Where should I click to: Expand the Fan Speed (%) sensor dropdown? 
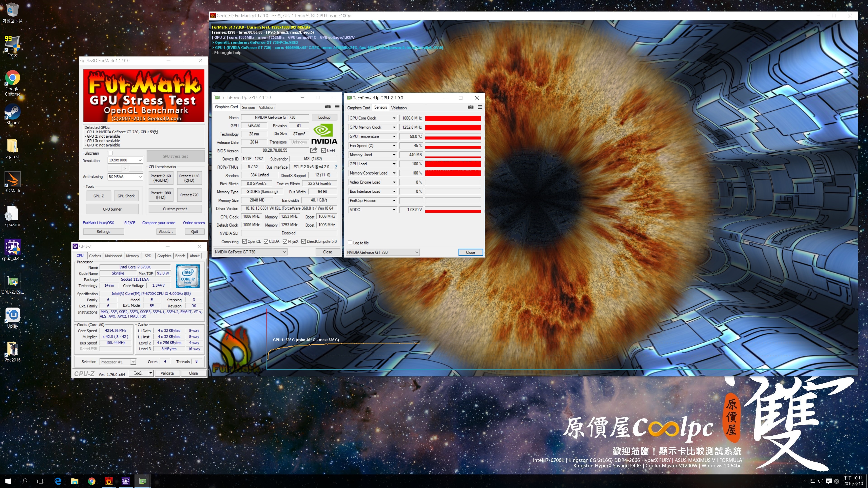tap(394, 145)
